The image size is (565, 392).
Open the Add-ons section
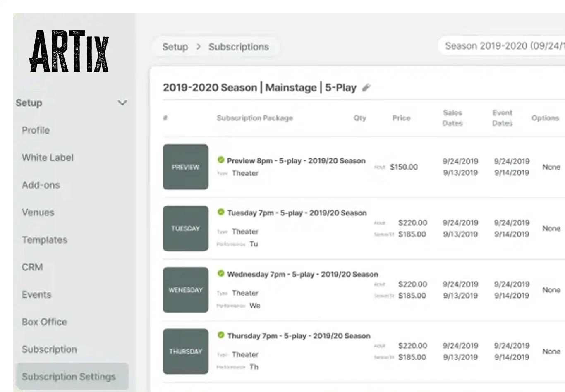tap(40, 185)
